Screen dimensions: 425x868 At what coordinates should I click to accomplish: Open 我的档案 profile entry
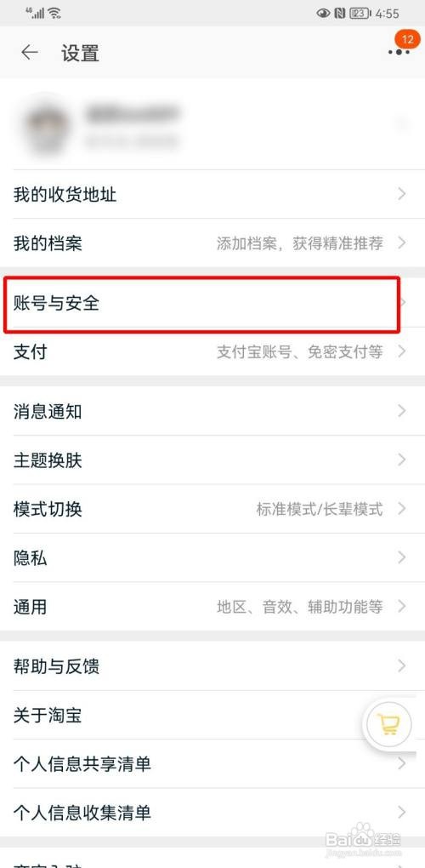tap(212, 243)
